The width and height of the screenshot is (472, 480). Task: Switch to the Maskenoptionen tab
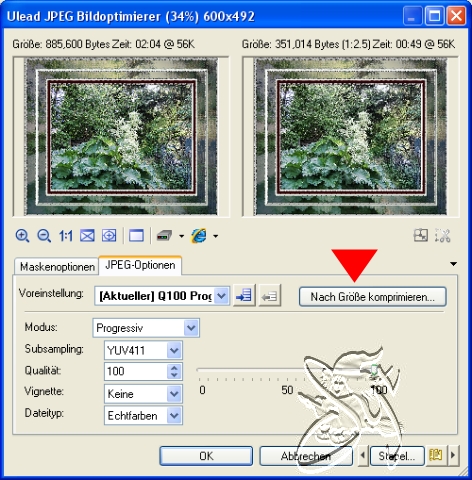(x=57, y=267)
